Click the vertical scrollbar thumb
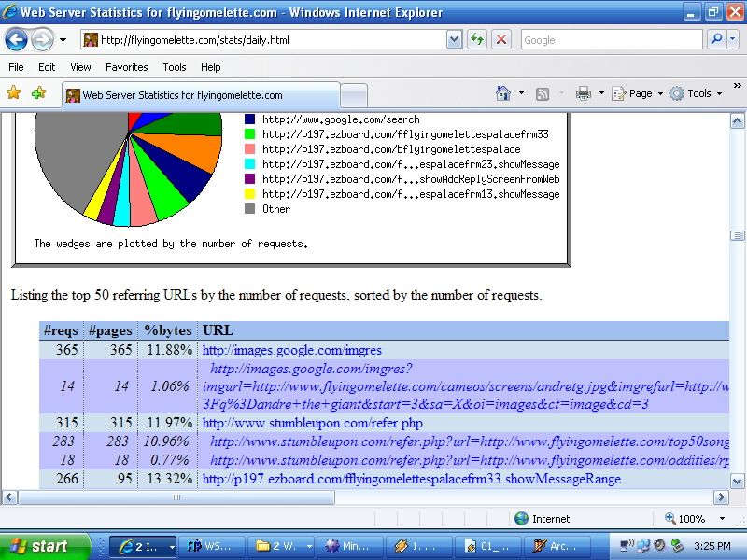Image resolution: width=747 pixels, height=560 pixels. coord(737,236)
